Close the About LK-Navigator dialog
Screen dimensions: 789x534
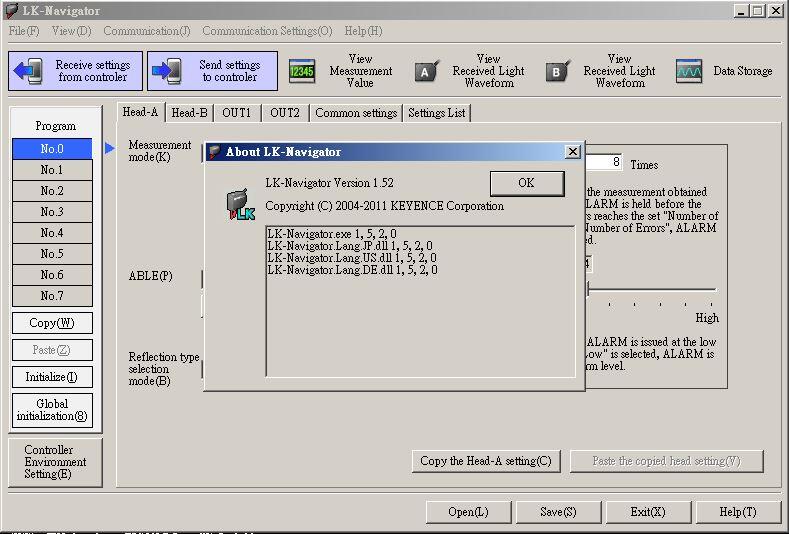pyautogui.click(x=572, y=152)
